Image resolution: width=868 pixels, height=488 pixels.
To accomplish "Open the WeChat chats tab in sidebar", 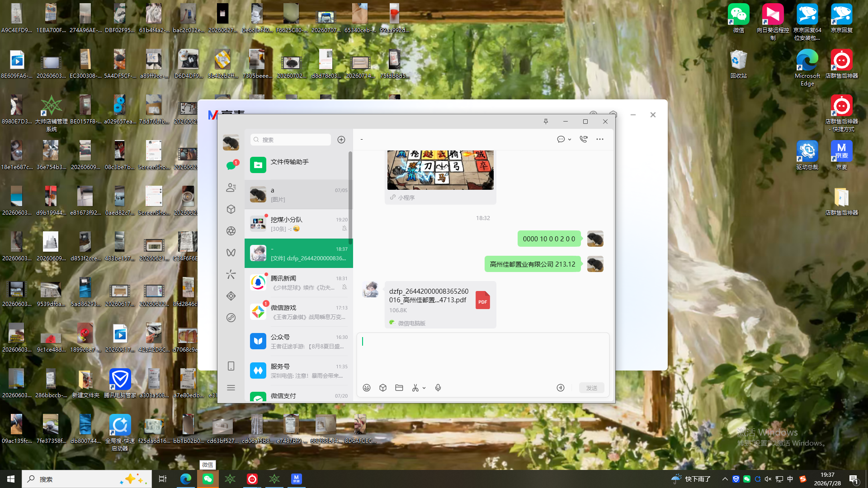I will [x=231, y=165].
